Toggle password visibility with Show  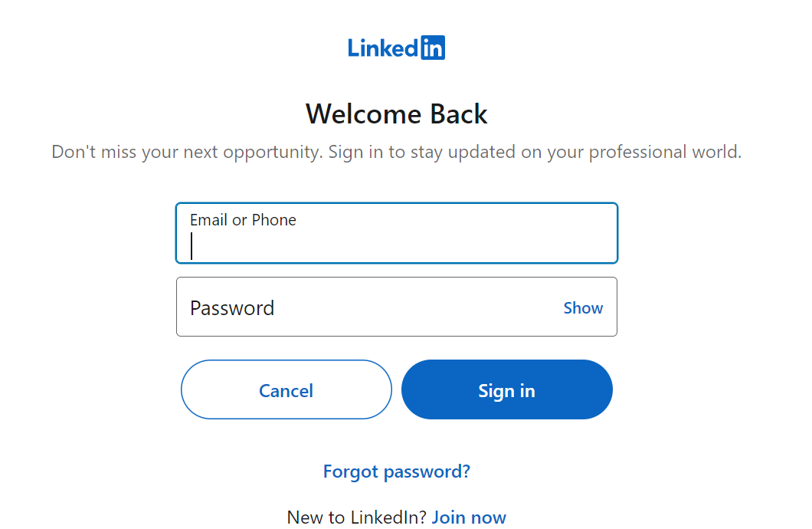click(583, 307)
